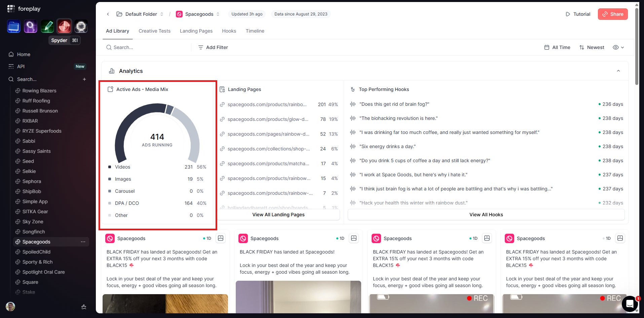The width and height of the screenshot is (644, 318).
Task: Open the Swipe File app icon
Action: coord(14,26)
